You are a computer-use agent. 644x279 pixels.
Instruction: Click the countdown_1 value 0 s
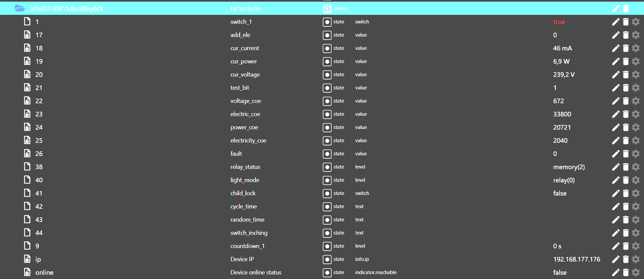(557, 246)
